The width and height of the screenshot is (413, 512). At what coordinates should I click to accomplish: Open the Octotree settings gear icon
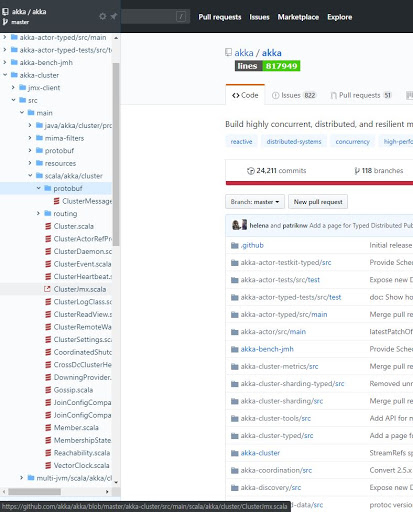pos(103,16)
